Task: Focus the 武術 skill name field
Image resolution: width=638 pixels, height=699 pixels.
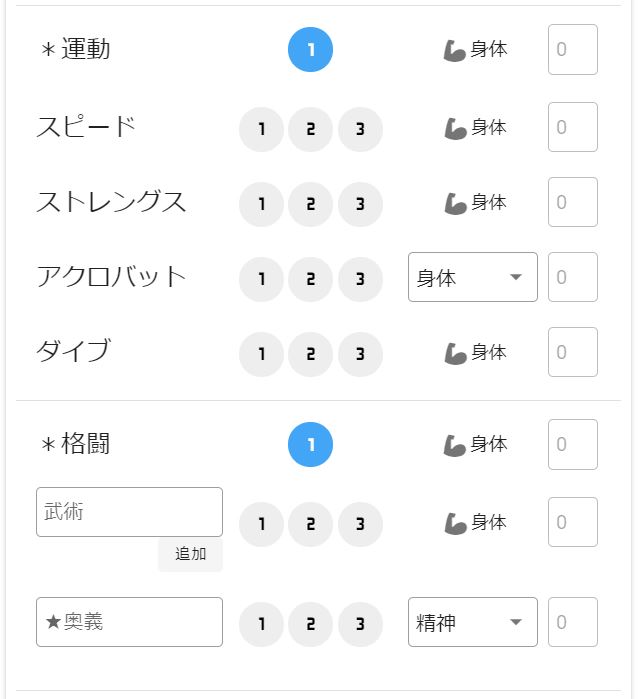Action: click(x=129, y=512)
